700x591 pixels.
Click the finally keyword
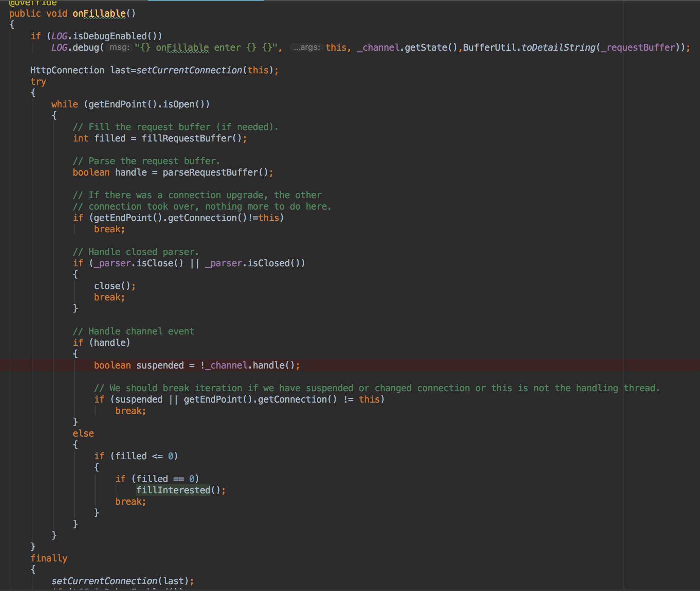click(49, 558)
